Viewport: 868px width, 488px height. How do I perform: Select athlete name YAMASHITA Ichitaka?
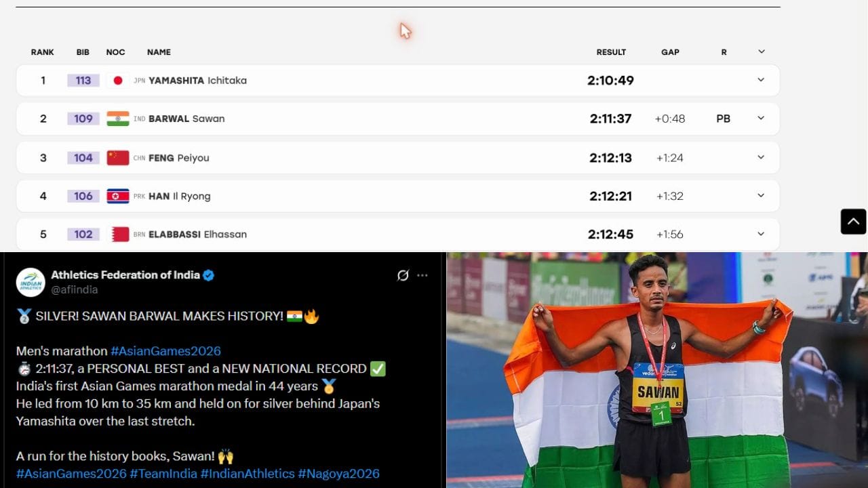[x=197, y=81]
